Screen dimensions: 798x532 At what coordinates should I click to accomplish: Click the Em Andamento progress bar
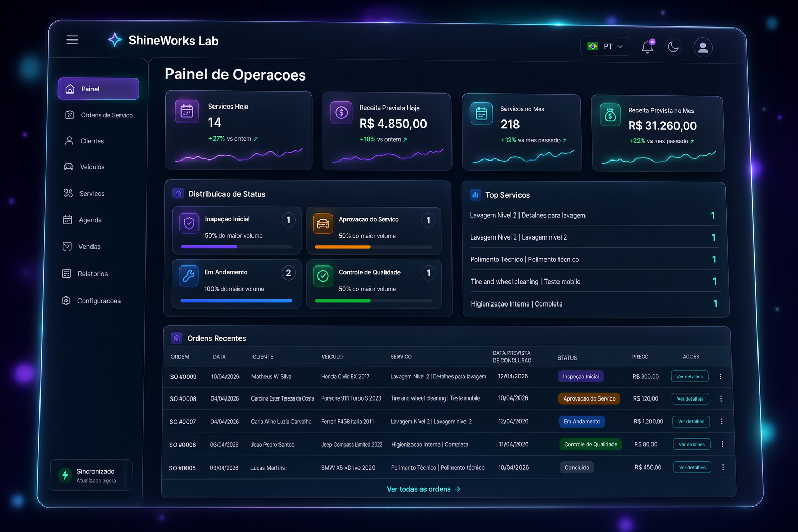236,301
